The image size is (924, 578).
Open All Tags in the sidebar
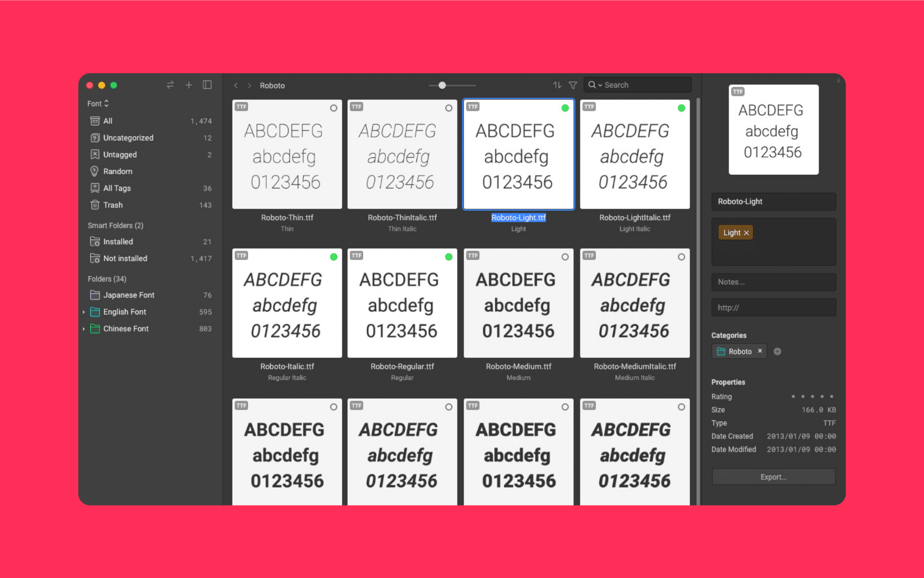tap(150, 188)
